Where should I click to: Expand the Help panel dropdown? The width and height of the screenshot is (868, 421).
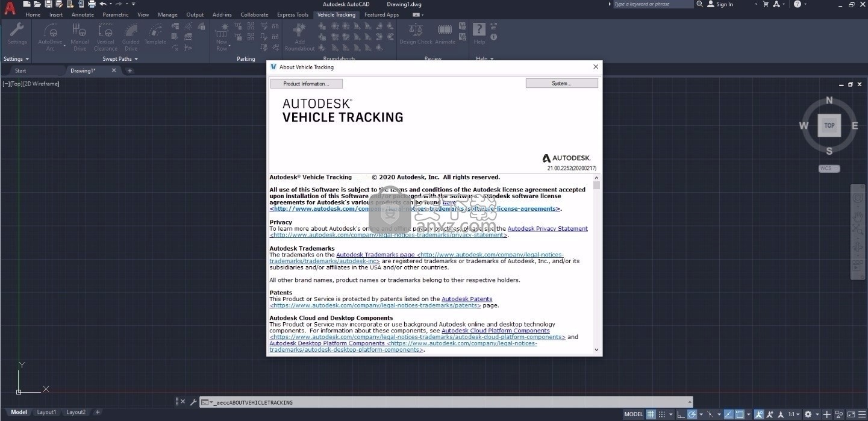[492, 59]
